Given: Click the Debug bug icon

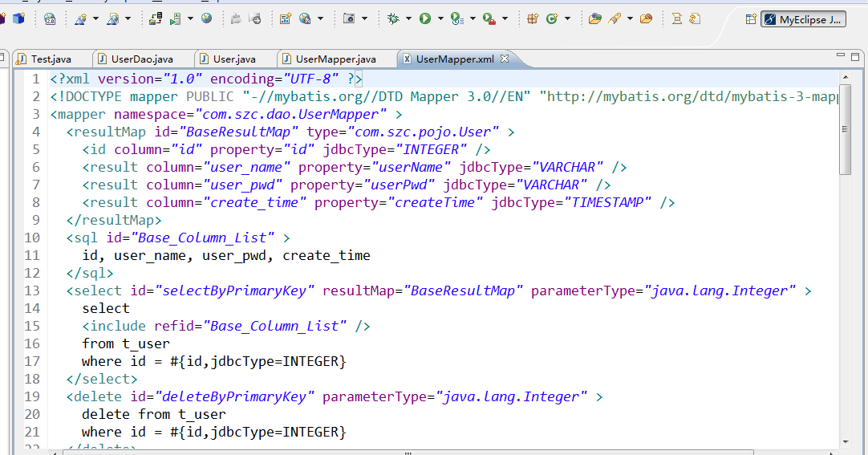Looking at the screenshot, I should (x=393, y=18).
